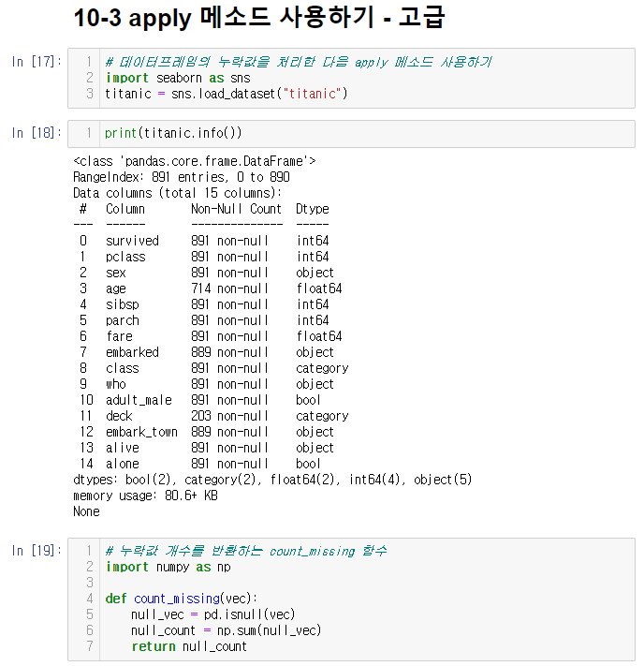Click the 'RangeIndex: 891 entries, 0 to 890' line
The image size is (644, 666).
[x=182, y=177]
